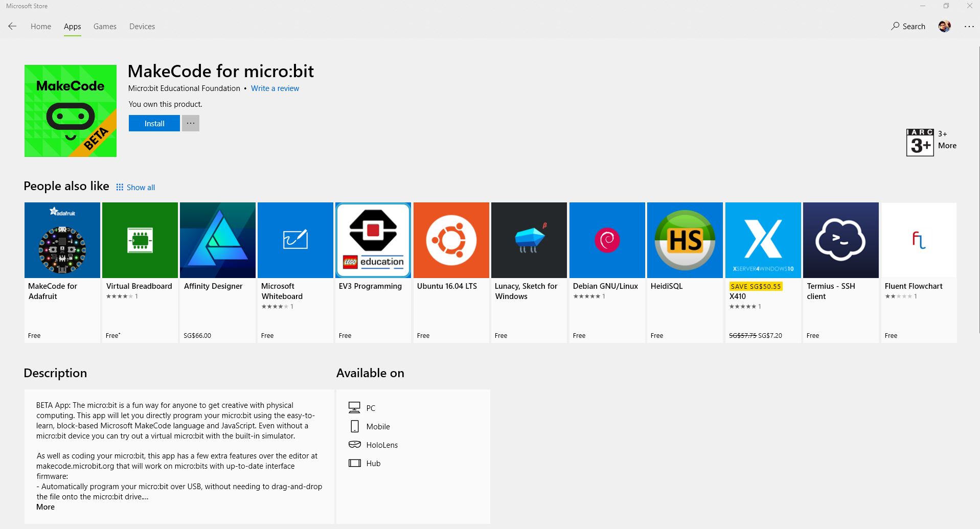980x529 pixels.
Task: Open the HeidiSQL app icon
Action: [x=685, y=240]
